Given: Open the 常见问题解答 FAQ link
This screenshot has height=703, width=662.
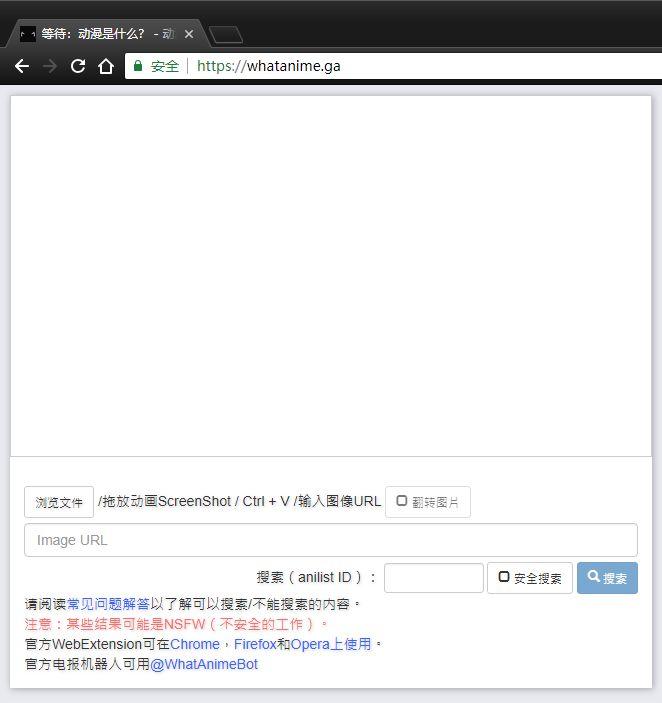Looking at the screenshot, I should (x=108, y=604).
